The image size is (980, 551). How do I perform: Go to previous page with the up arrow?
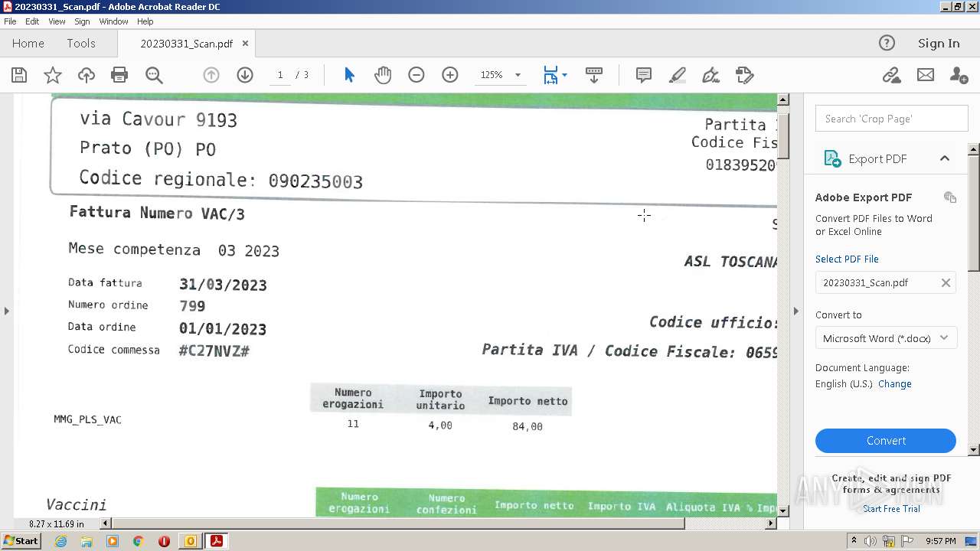click(211, 75)
